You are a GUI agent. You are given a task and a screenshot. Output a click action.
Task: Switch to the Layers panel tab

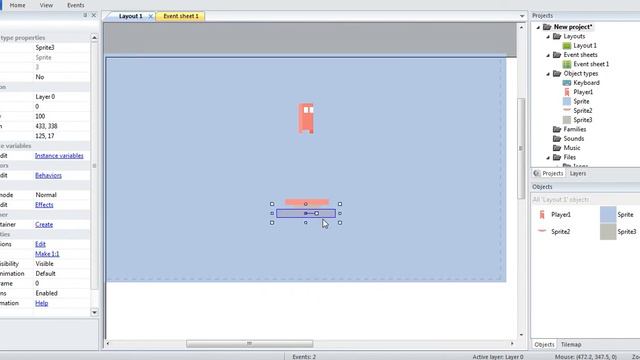pyautogui.click(x=578, y=173)
